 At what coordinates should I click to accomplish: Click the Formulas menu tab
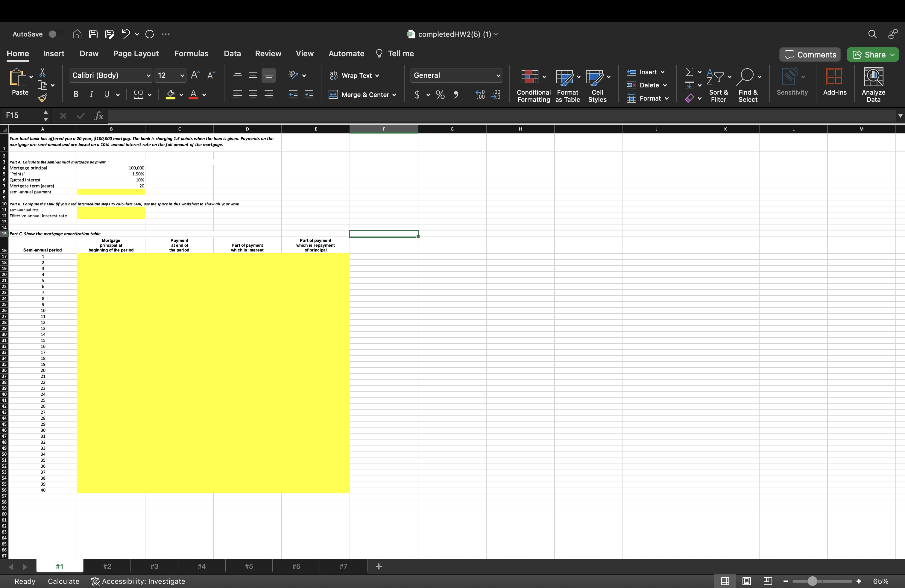(191, 54)
